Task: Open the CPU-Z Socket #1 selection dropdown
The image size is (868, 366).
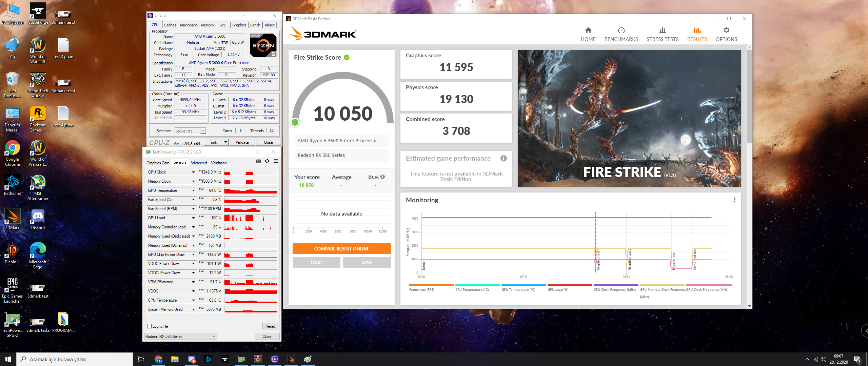Action: point(190,131)
